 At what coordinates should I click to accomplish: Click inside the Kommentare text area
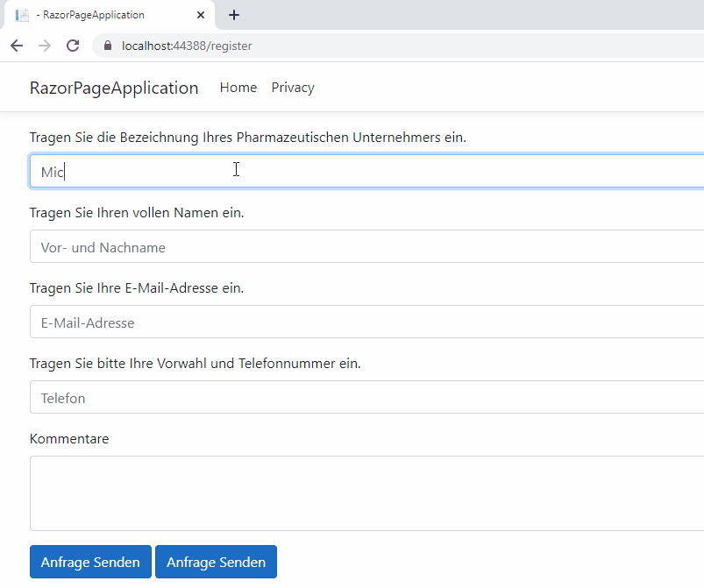pyautogui.click(x=366, y=493)
